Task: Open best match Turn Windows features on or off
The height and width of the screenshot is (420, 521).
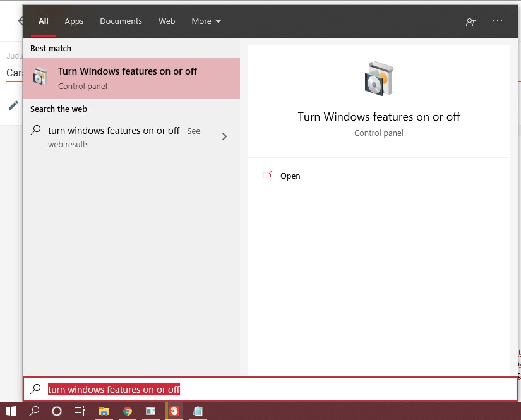Action: pos(131,78)
